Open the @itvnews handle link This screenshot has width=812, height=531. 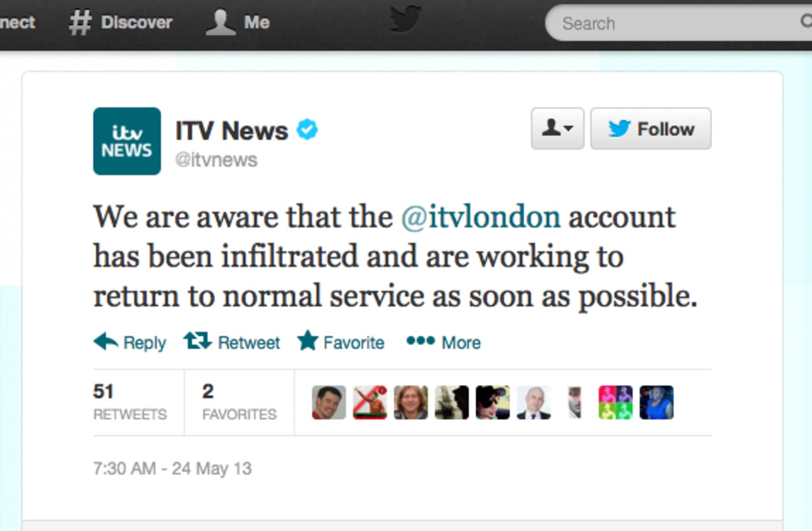pos(216,160)
